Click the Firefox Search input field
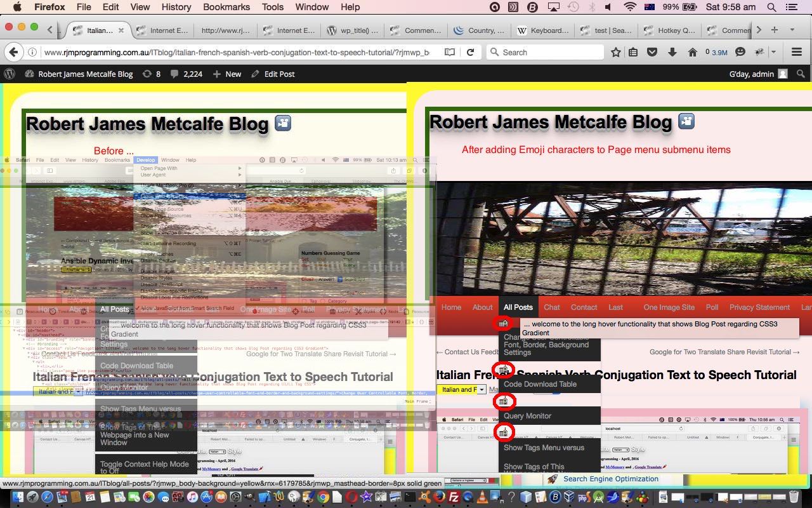Screen dimensions: 812x508 (545, 52)
